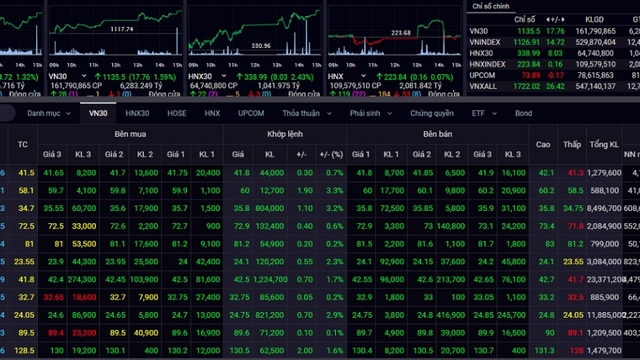Screen dimensions: 640x360
Task: Click left arrow beside +/- in index panel
Action: tap(548, 20)
